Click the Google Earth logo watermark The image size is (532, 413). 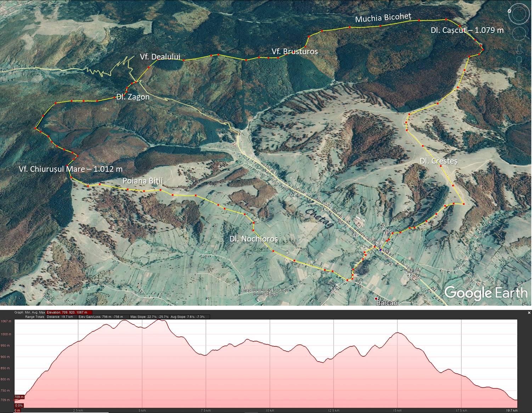pyautogui.click(x=486, y=293)
